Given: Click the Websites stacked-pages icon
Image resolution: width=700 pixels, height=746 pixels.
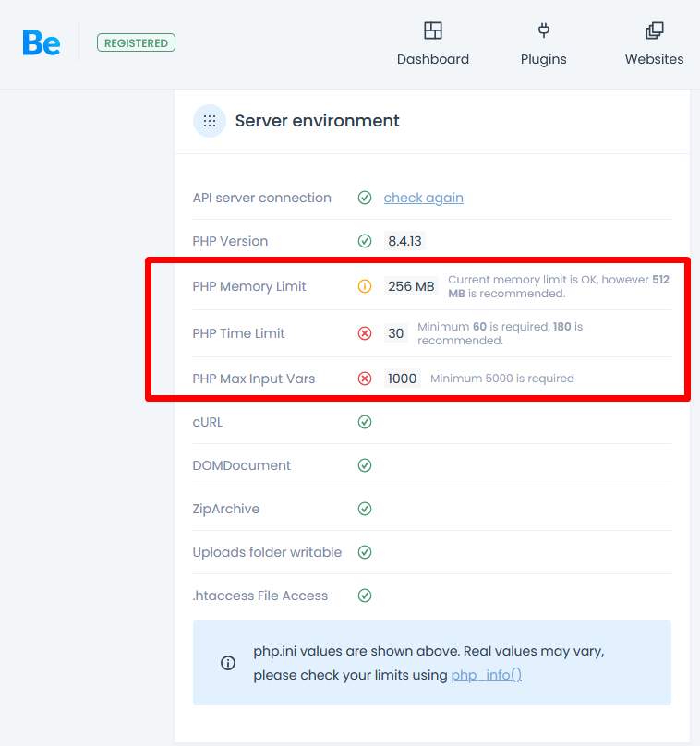Looking at the screenshot, I should tap(655, 30).
